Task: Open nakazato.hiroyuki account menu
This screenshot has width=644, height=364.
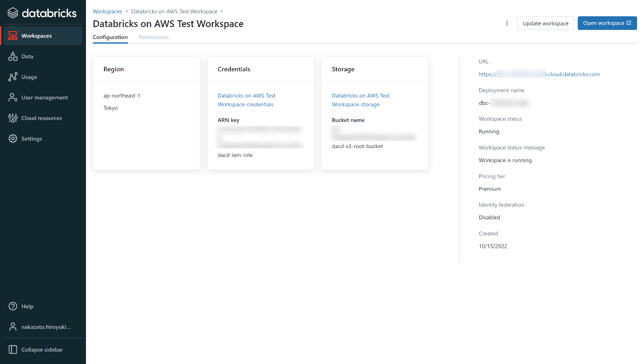Action: pos(42,327)
